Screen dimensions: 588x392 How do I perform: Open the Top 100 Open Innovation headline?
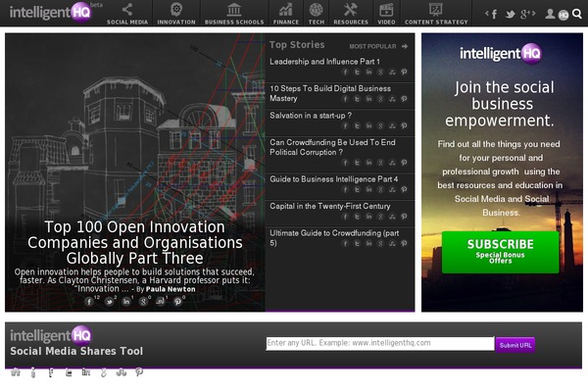[x=135, y=243]
